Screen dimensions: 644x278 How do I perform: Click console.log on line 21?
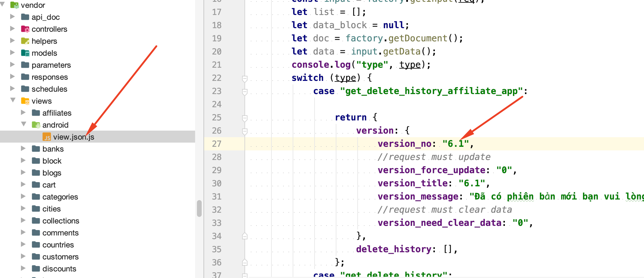click(x=321, y=65)
